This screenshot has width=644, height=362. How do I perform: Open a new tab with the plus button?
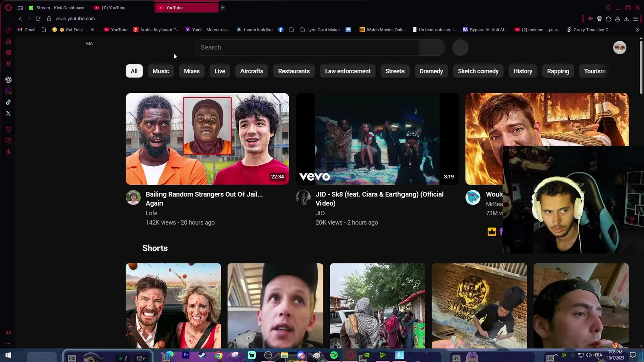point(223,8)
